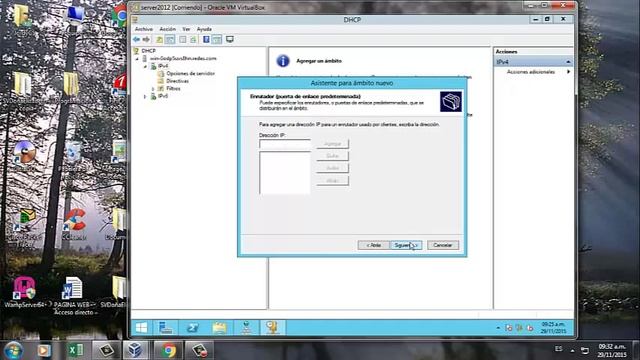Open the Acción menu
Viewport: 640px width, 360px height.
point(167,29)
